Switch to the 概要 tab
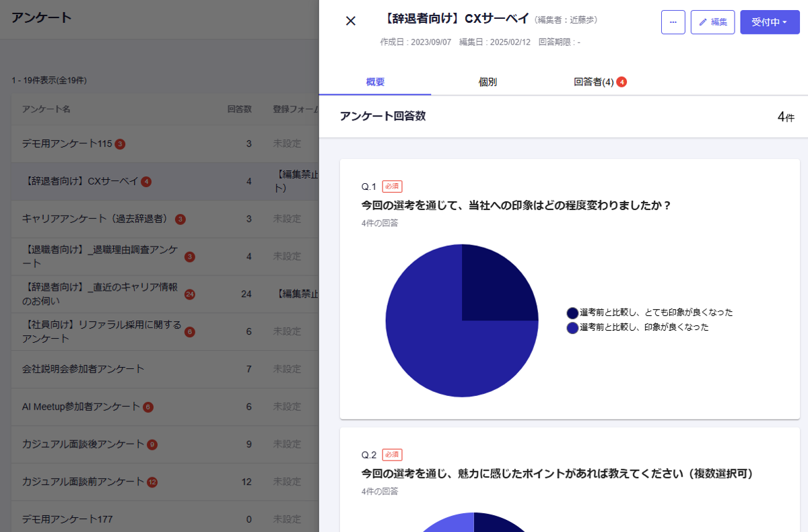The width and height of the screenshot is (808, 532). pos(375,82)
